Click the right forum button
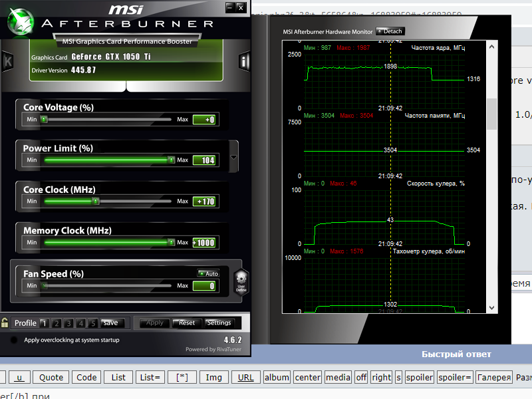Image resolution: width=532 pixels, height=399 pixels. pyautogui.click(x=381, y=377)
